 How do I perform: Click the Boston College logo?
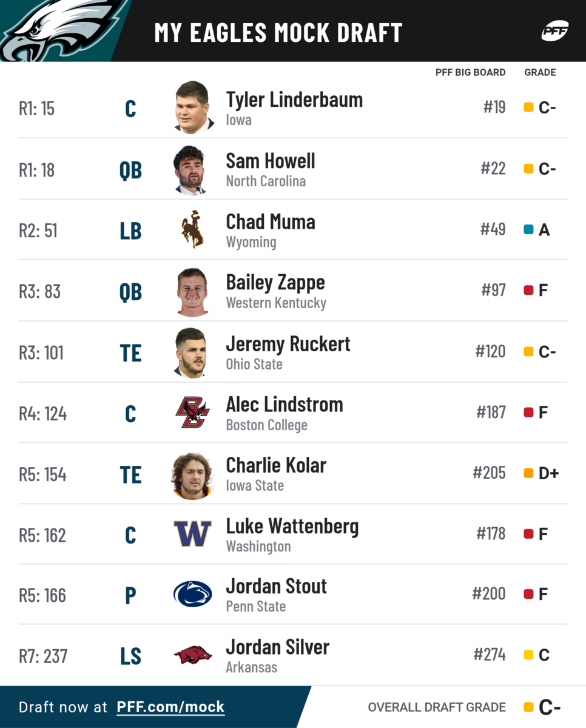[x=192, y=413]
